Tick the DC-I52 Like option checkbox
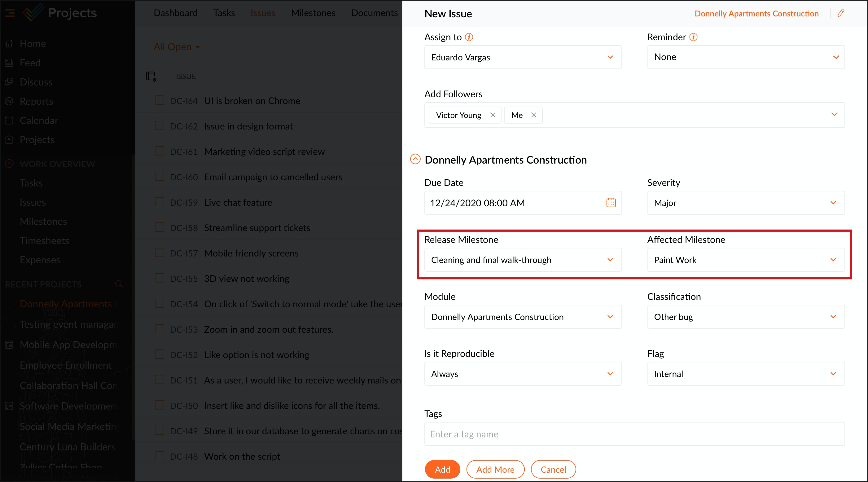Viewport: 868px width, 482px height. (159, 354)
